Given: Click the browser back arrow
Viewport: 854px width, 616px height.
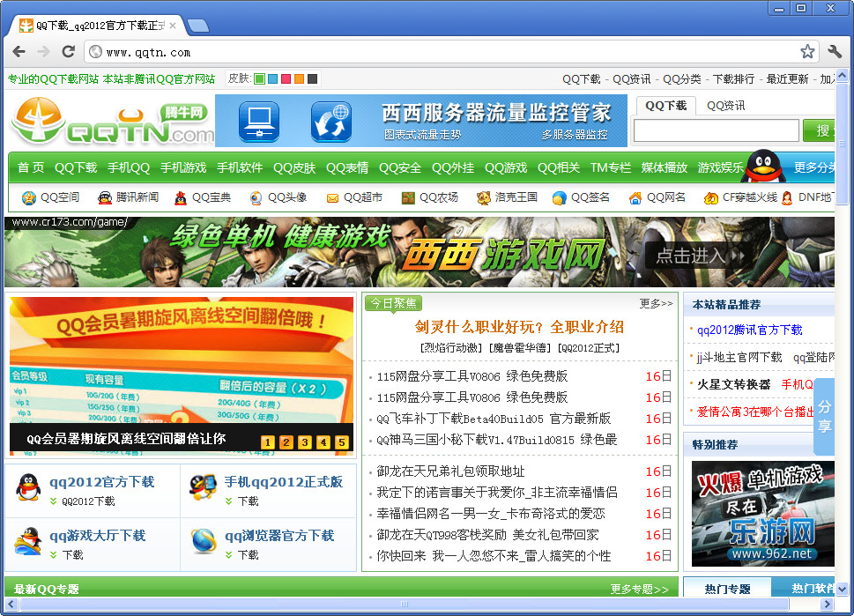Looking at the screenshot, I should 19,52.
